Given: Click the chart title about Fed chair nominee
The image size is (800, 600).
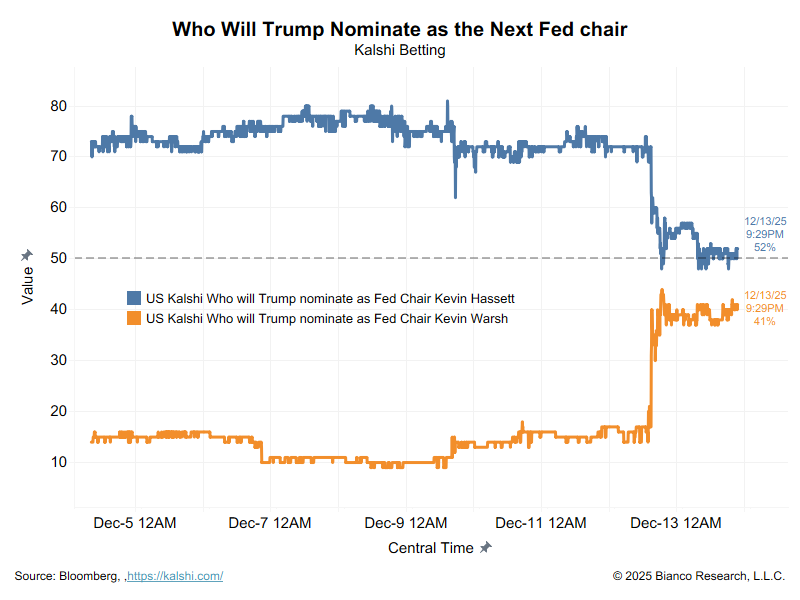Looking at the screenshot, I should pos(400,29).
